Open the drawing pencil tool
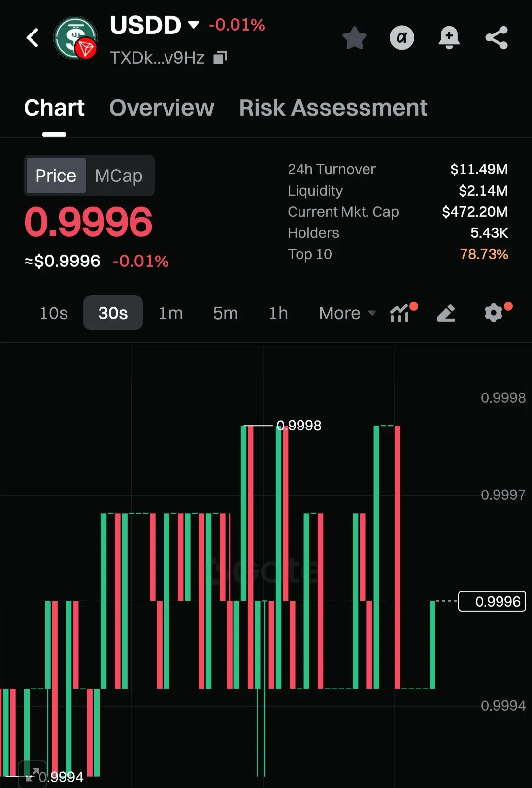532x788 pixels. pos(446,313)
